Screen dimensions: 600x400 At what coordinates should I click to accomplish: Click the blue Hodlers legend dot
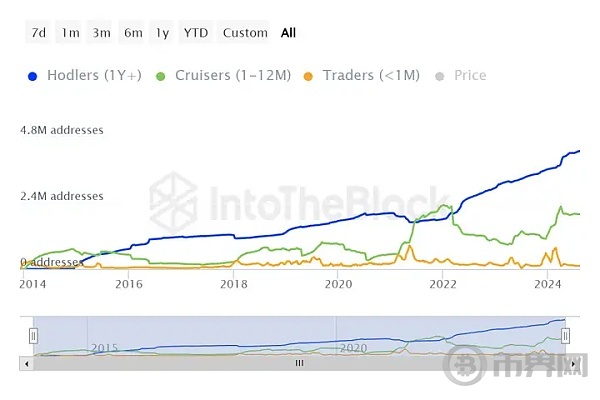(x=33, y=75)
